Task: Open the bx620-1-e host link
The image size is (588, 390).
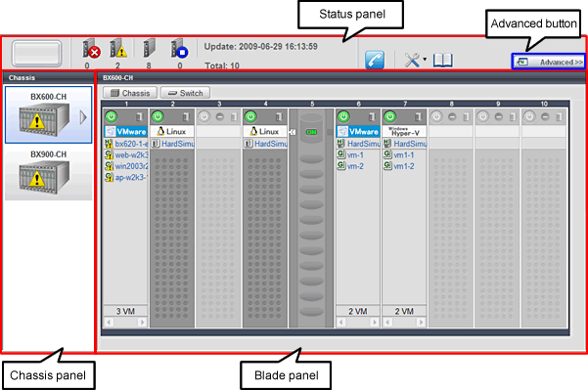Action: pos(131,144)
